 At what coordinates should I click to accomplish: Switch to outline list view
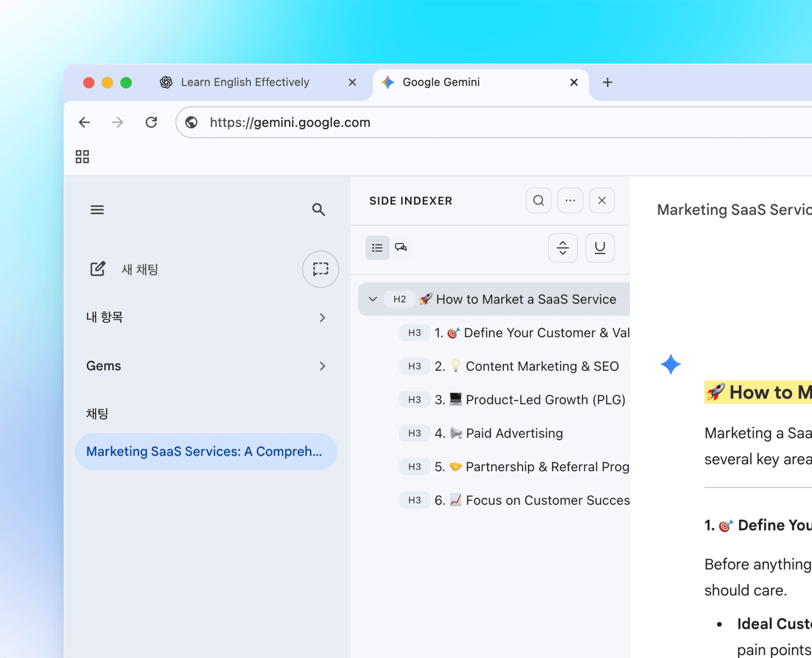[377, 248]
